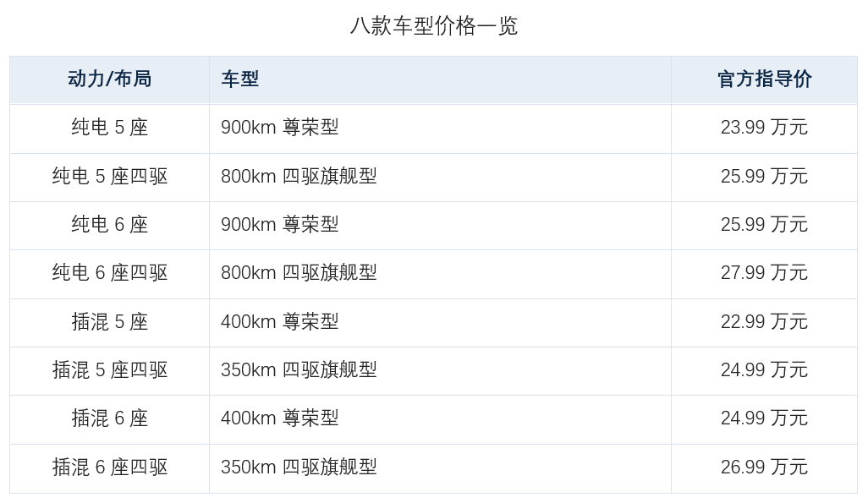Select 400km 尊荣型 in 插混 5 座 row
Viewport: 868px width, 503px height.
[279, 322]
